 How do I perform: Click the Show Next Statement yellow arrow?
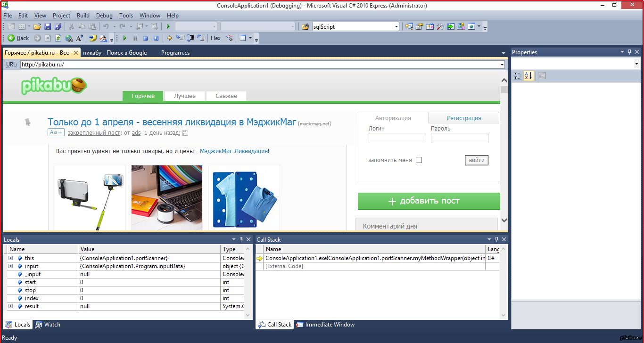tap(169, 38)
